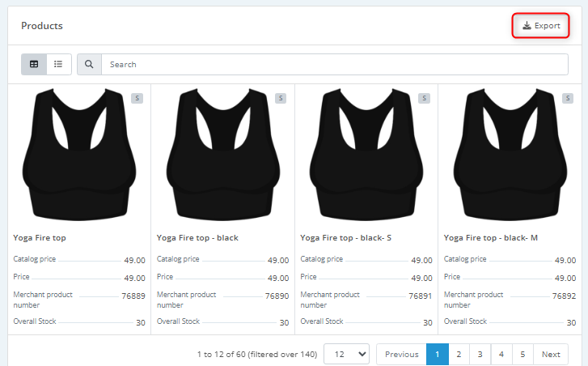This screenshot has height=366, width=588.
Task: Open the 'Yoga Fire top - black' title
Action: (197, 238)
